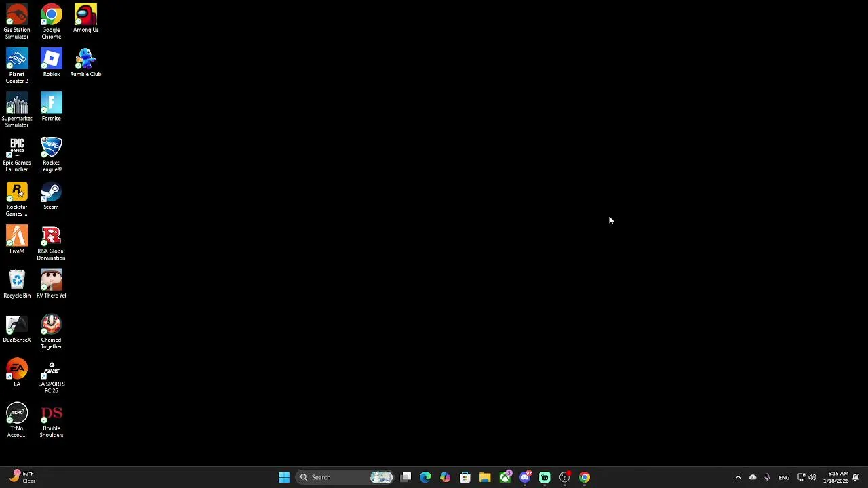Click the taskbar Search box
The width and height of the screenshot is (868, 488).
345,477
